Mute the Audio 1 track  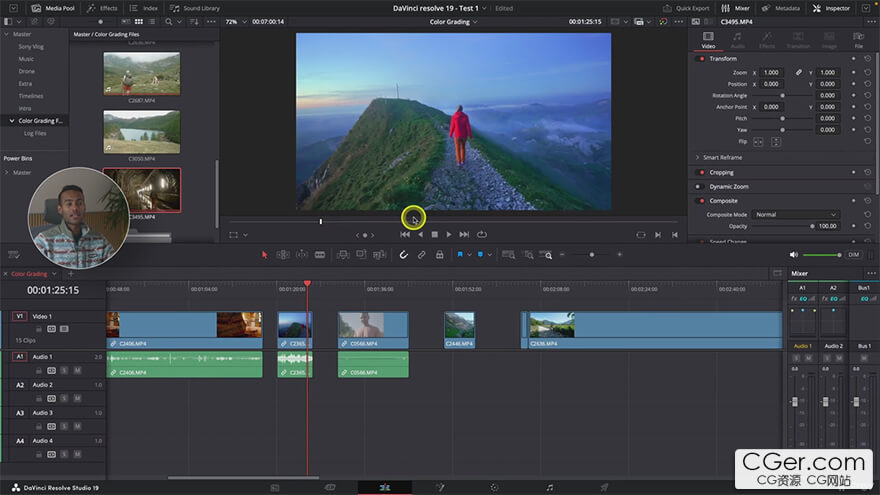click(x=77, y=370)
